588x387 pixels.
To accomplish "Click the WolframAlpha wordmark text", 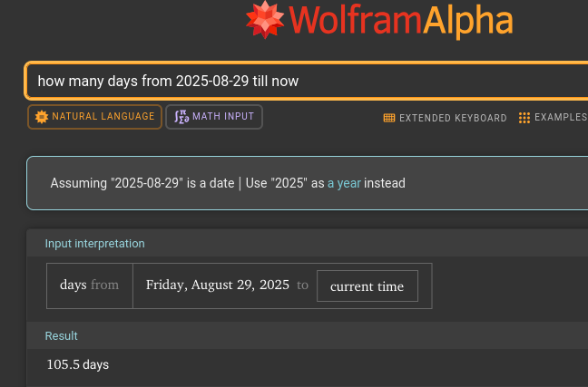I will (x=401, y=22).
